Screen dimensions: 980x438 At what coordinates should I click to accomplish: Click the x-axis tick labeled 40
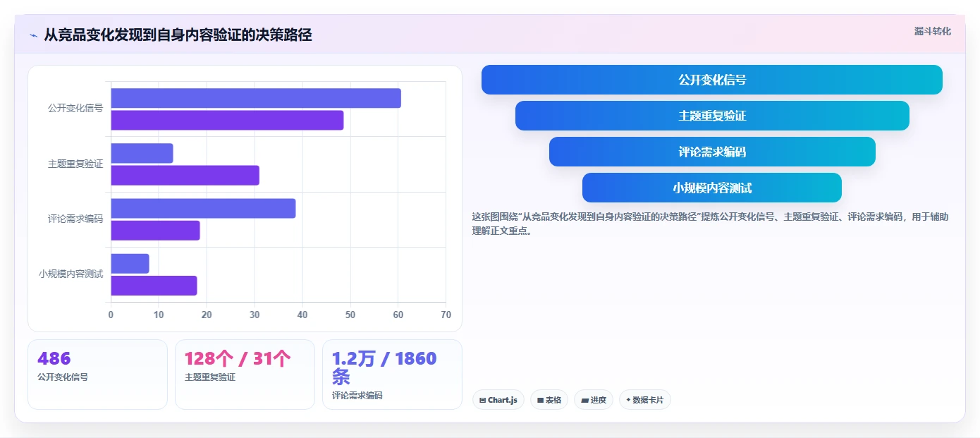[x=302, y=315]
